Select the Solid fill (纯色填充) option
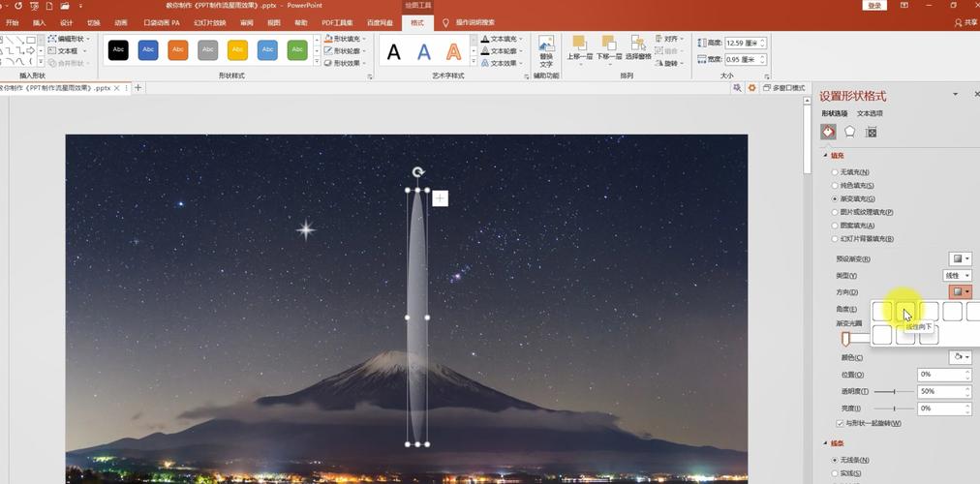The width and height of the screenshot is (980, 484). pyautogui.click(x=835, y=185)
